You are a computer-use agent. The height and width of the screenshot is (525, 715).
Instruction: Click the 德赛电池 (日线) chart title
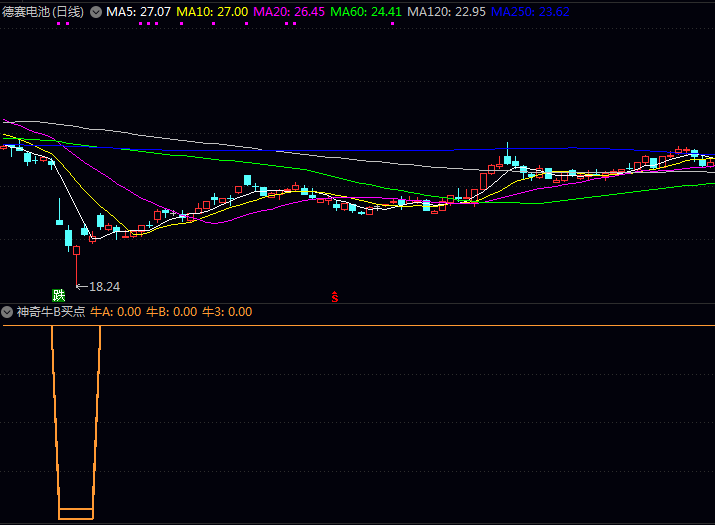[x=43, y=12]
